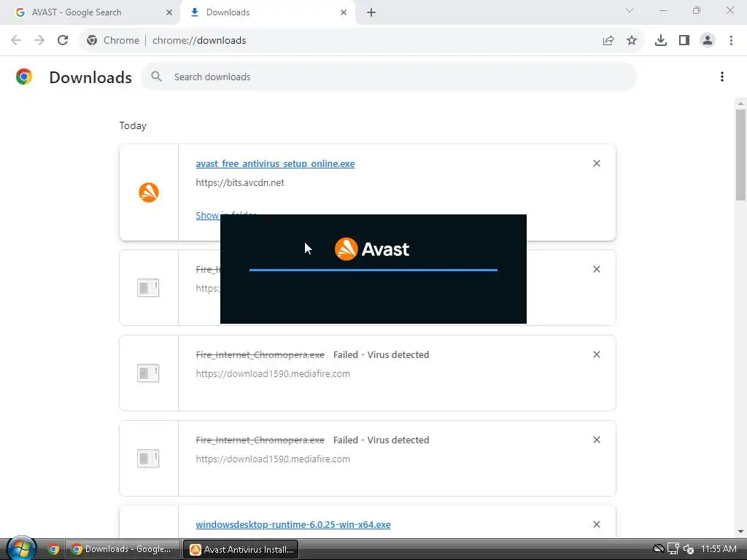
Task: Switch to the AVAST - Google Search tab
Action: coord(90,12)
